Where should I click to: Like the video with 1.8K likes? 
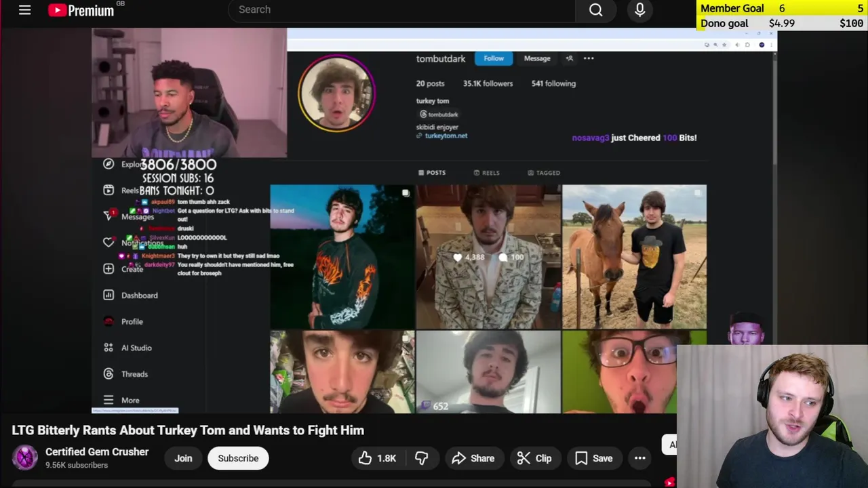pyautogui.click(x=378, y=458)
